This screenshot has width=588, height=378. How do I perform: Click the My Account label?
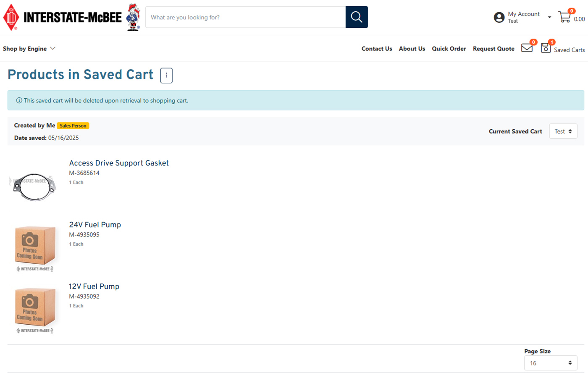[524, 14]
